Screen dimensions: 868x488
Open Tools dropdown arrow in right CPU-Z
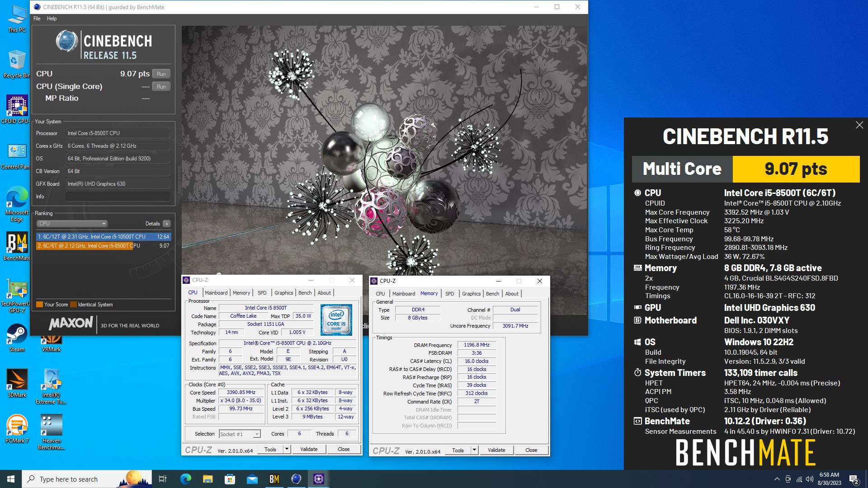coord(474,450)
